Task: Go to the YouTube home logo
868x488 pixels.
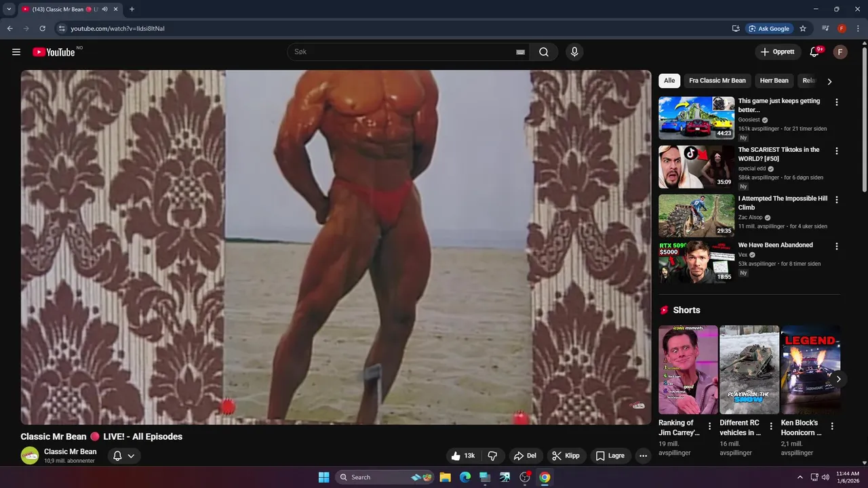Action: pyautogui.click(x=54, y=52)
